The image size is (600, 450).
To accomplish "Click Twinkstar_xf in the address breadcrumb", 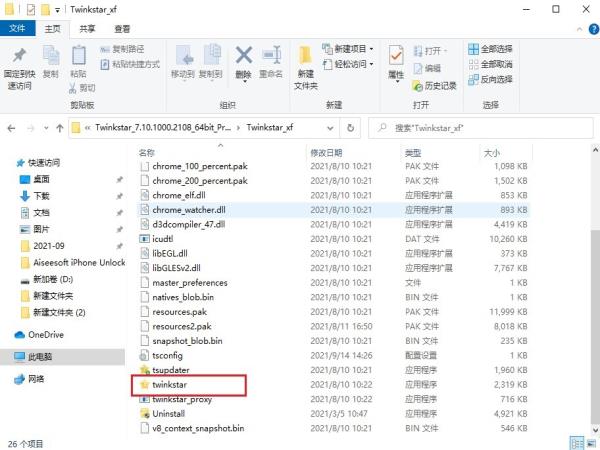I will 270,127.
